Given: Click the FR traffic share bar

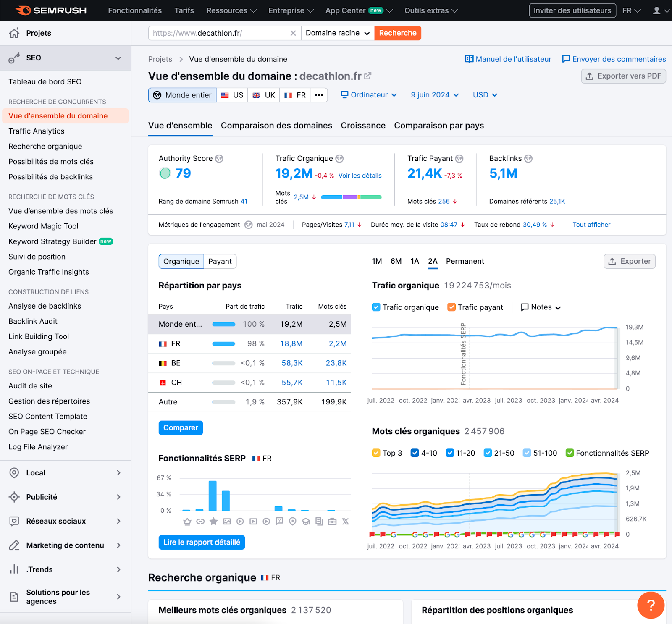Looking at the screenshot, I should point(223,344).
